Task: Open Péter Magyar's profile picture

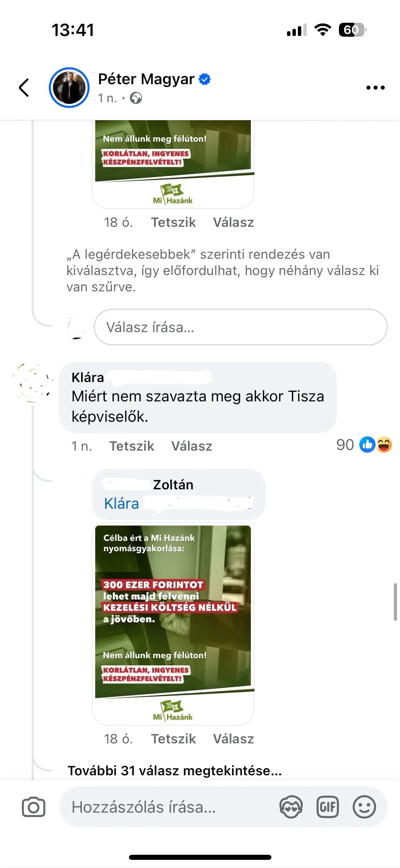Action: point(69,88)
